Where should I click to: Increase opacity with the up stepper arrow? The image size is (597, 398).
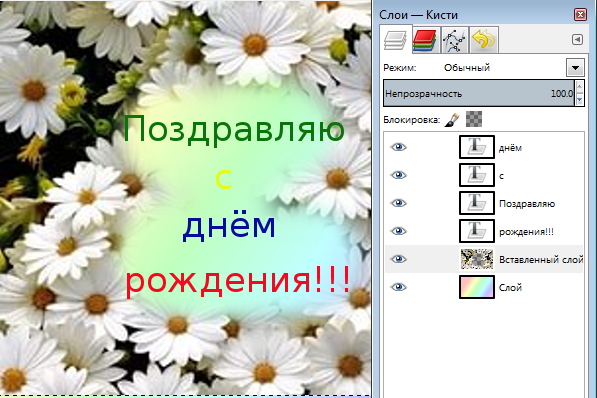579,87
